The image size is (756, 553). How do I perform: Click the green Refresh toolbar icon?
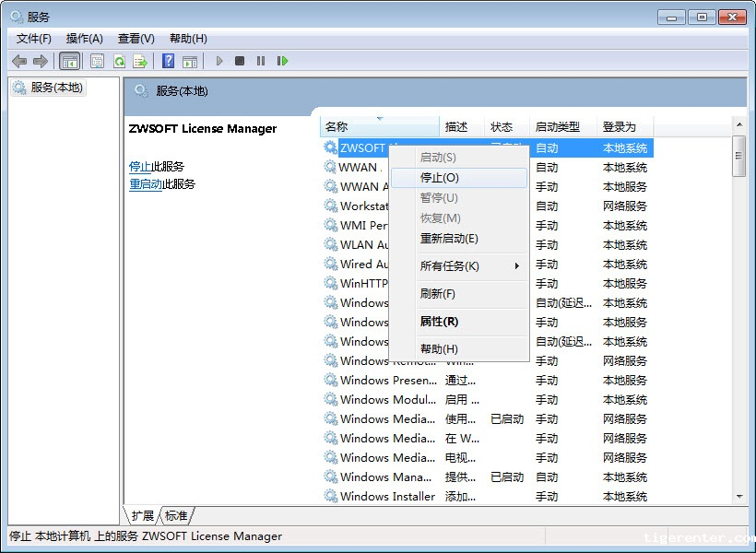click(x=119, y=61)
